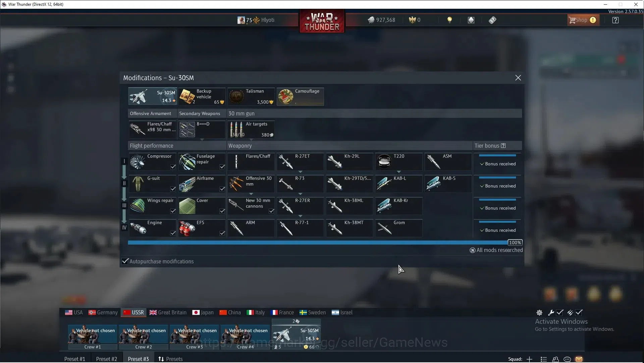Expand the tier II Bonus received entry

(497, 186)
